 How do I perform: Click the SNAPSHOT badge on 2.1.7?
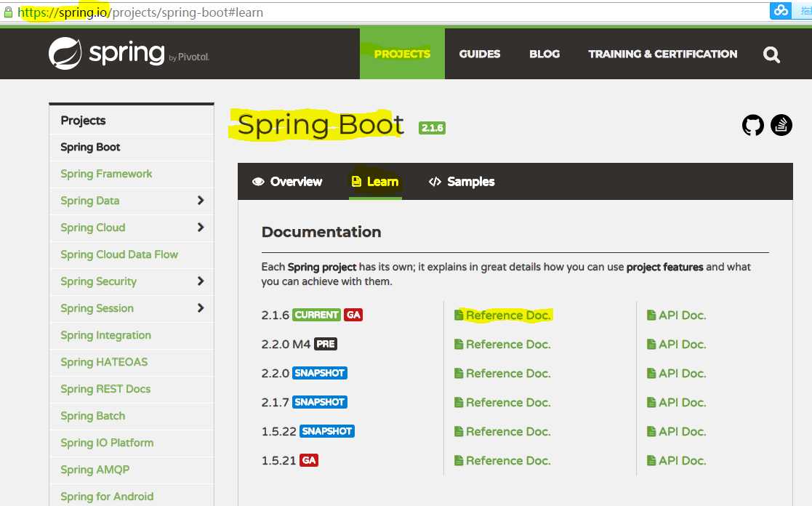click(x=320, y=402)
